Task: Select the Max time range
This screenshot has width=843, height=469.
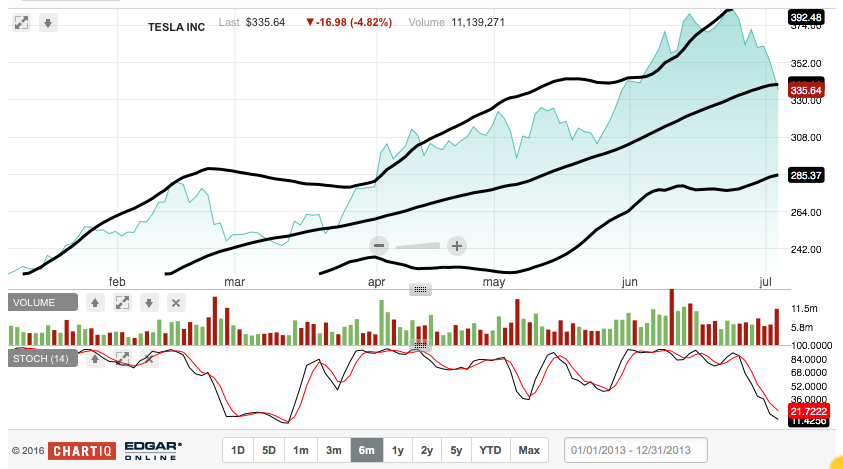Action: tap(529, 450)
